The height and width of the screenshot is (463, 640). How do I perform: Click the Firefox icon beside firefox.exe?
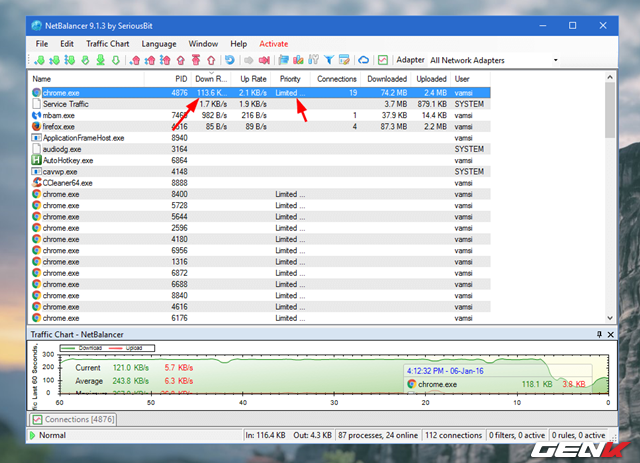point(37,127)
